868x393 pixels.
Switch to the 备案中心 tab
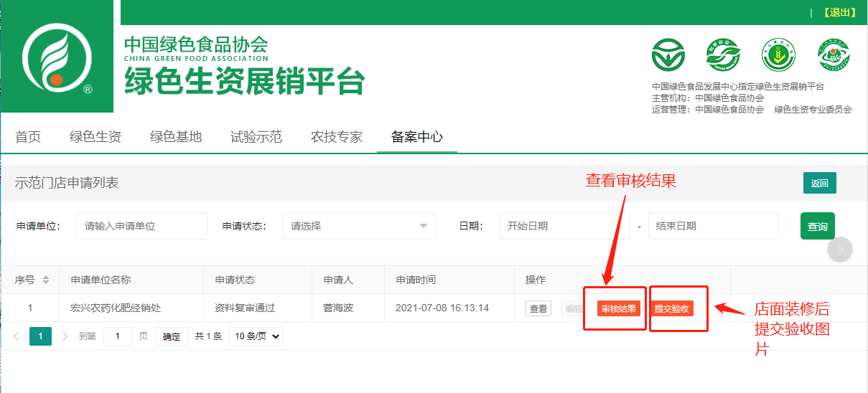click(x=416, y=137)
